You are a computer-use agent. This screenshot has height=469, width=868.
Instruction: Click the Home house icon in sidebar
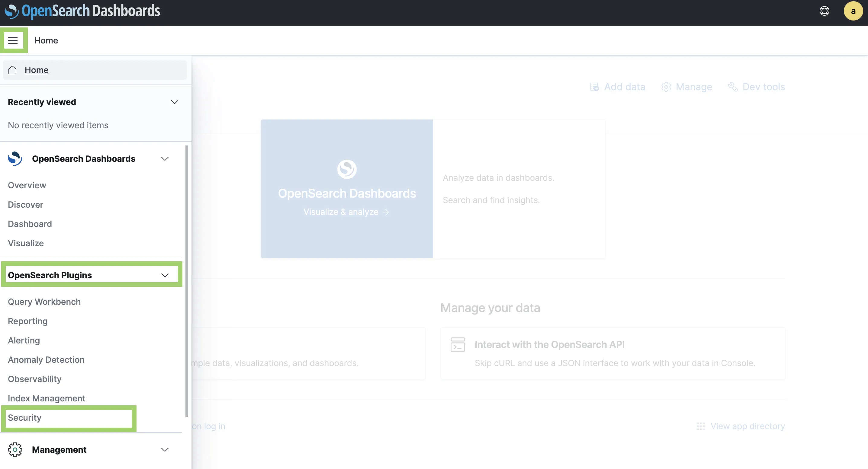click(12, 70)
